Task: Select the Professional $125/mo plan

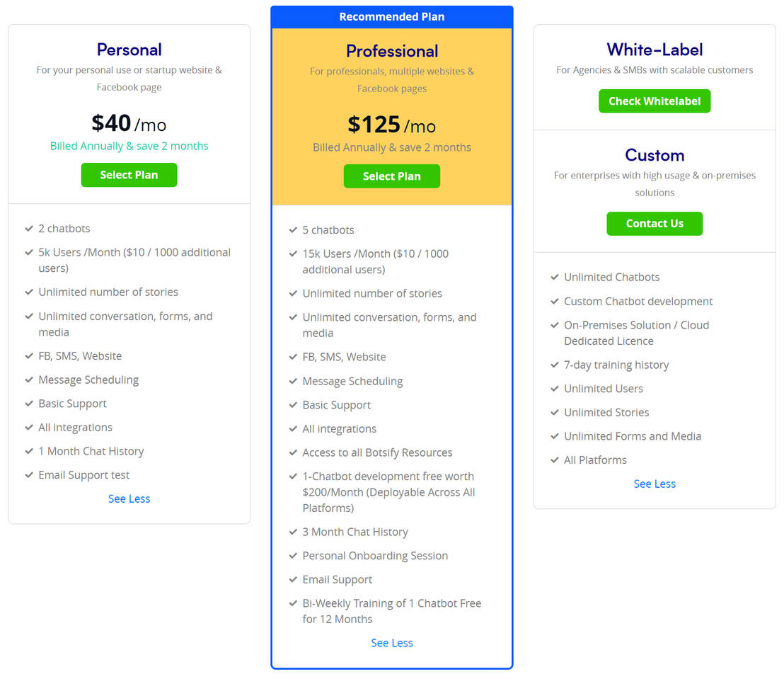Action: click(392, 176)
